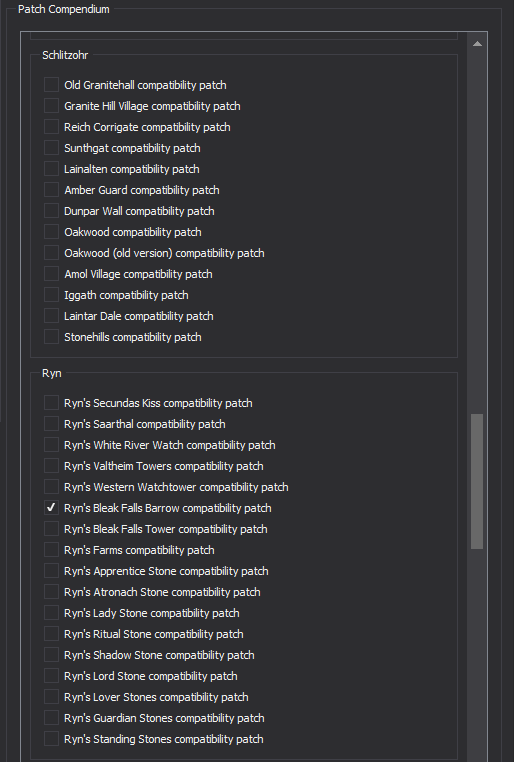Enable Ryn's Saarthal compatibility patch
This screenshot has height=762, width=514.
coord(51,423)
